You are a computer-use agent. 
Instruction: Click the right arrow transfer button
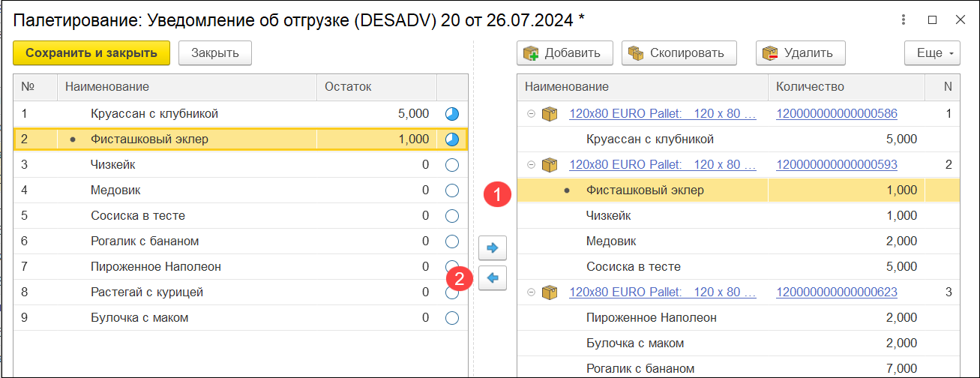[493, 247]
